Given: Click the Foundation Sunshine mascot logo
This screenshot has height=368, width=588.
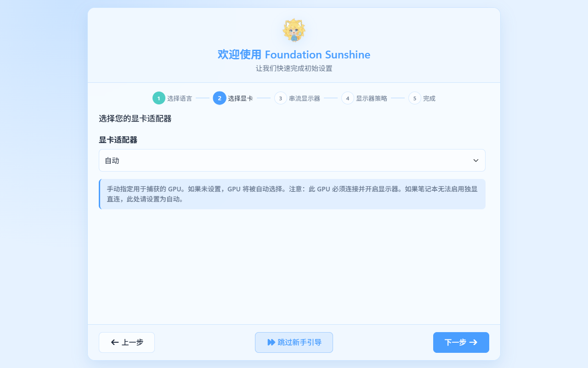Looking at the screenshot, I should point(294,30).
